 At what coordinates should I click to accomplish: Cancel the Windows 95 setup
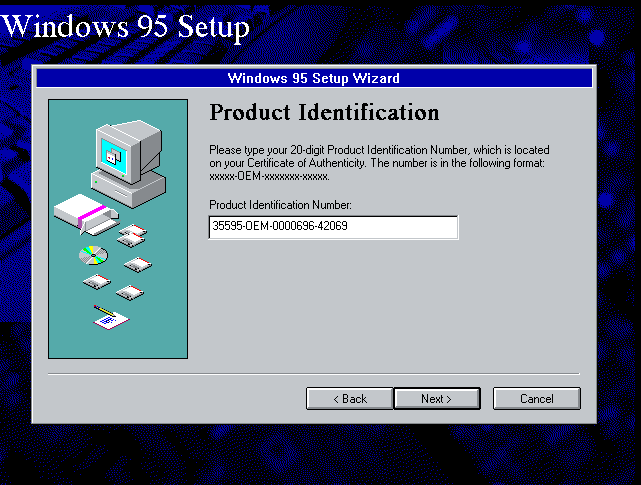coord(537,398)
